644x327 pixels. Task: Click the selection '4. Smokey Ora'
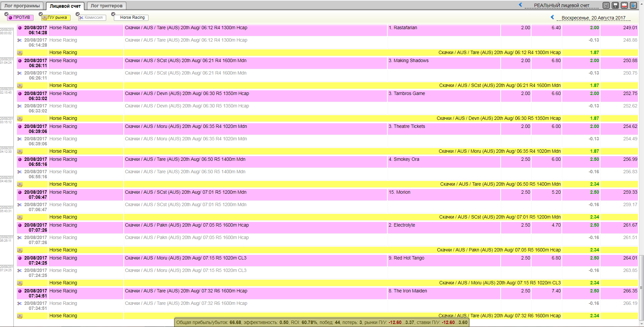[404, 159]
